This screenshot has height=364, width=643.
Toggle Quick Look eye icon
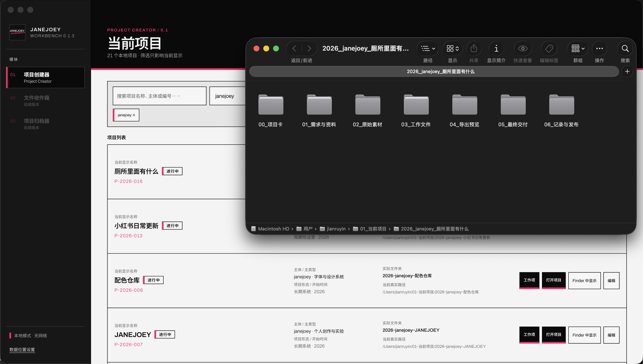point(523,49)
